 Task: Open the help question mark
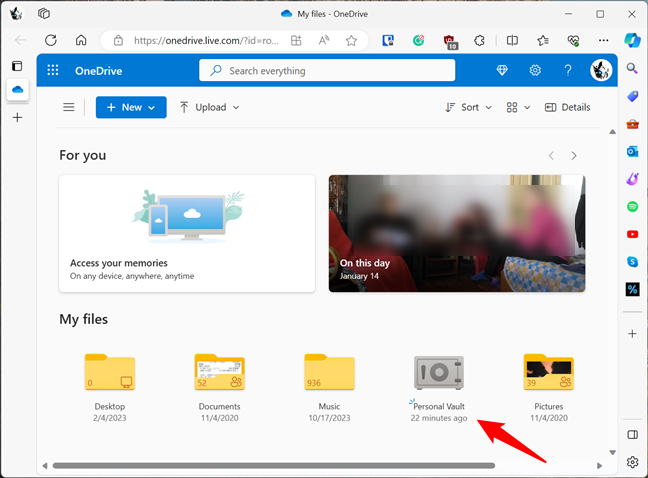click(568, 70)
